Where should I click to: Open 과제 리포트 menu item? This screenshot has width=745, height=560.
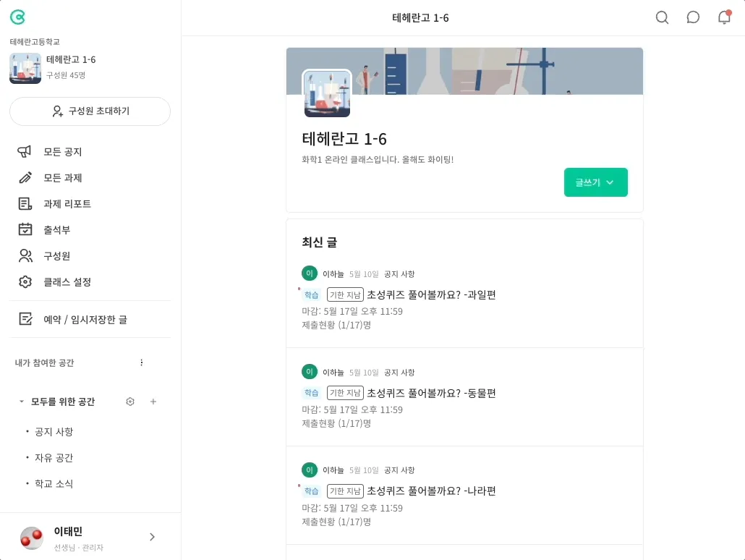click(67, 204)
